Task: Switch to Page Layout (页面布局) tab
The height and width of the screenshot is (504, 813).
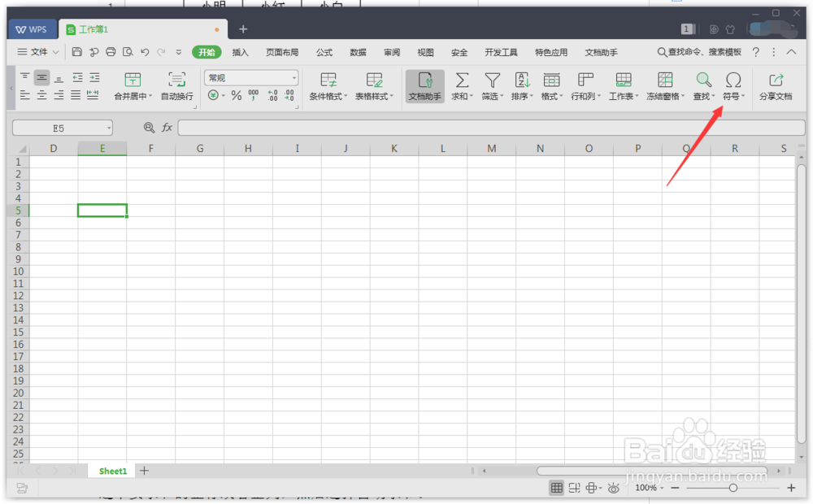Action: (282, 52)
